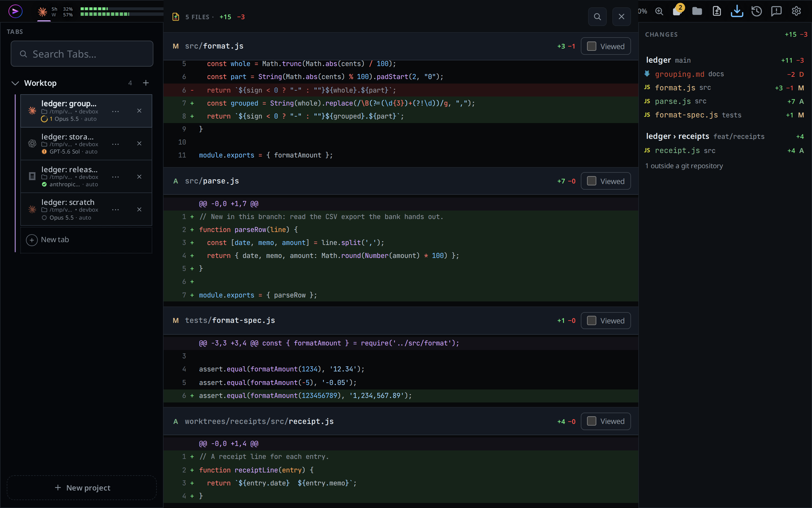Search within the diff using magnifier button

[x=597, y=17]
